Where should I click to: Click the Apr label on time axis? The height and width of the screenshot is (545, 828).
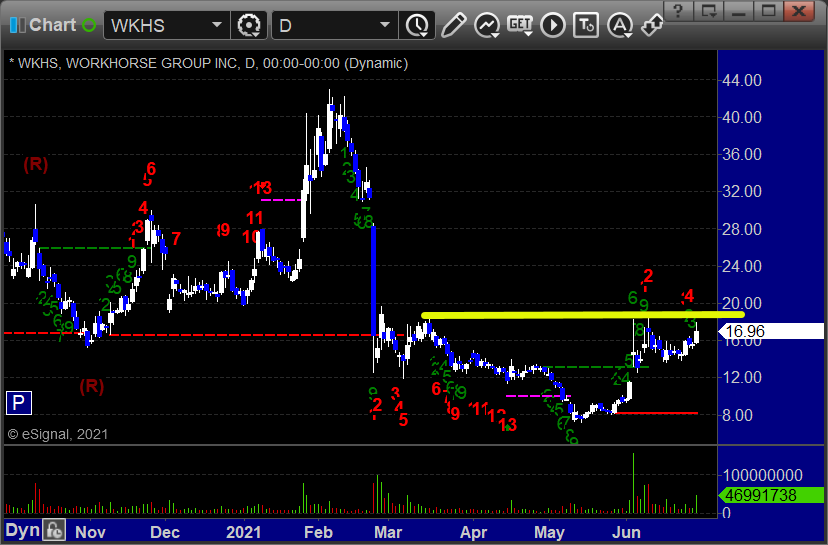pos(473,532)
